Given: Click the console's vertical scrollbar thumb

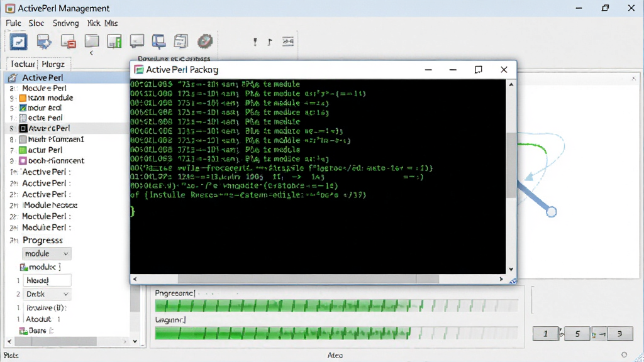Looking at the screenshot, I should 511,165.
